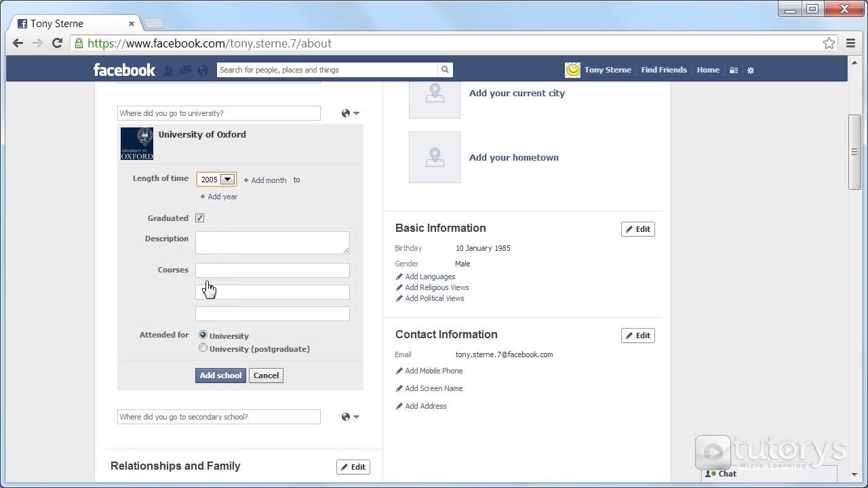
Task: Open the university privacy audience selector
Action: click(351, 113)
